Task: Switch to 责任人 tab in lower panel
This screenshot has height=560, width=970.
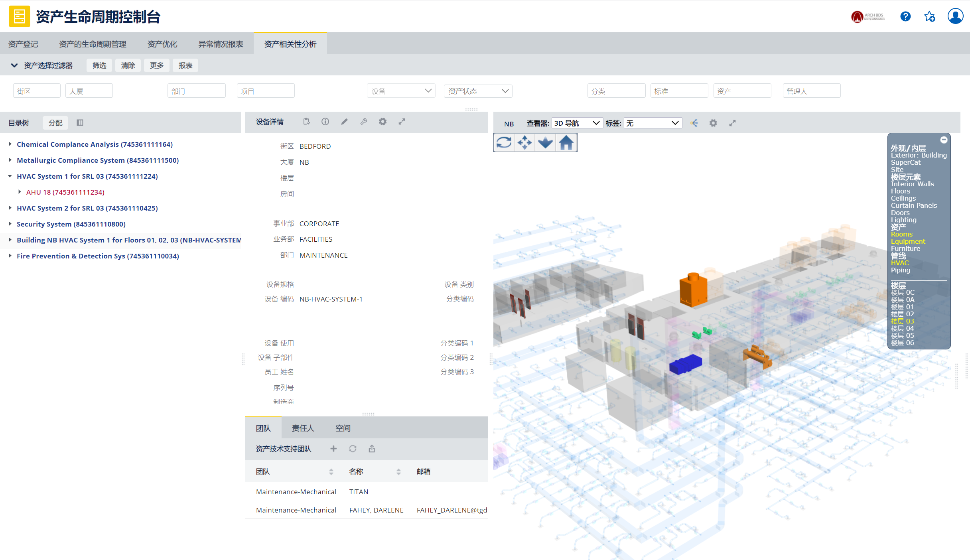Action: pos(303,428)
